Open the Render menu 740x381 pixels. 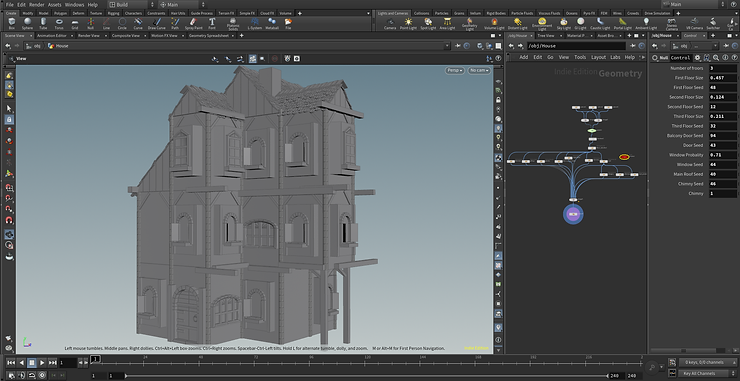(37, 5)
